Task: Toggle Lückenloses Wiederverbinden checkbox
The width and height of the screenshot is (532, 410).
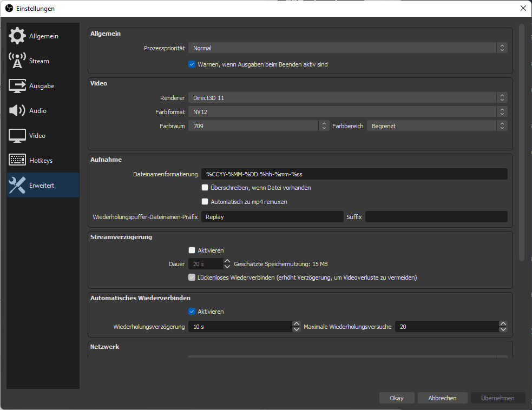Action: click(192, 277)
